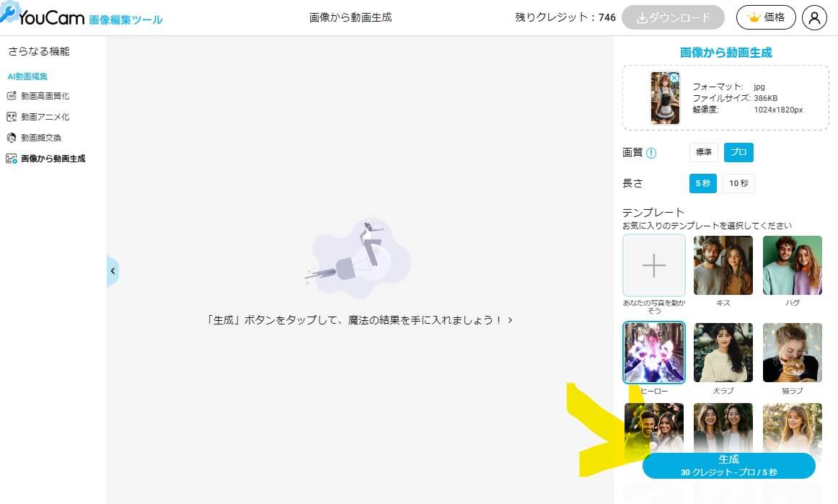Select the キス template thumbnail
This screenshot has height=504, width=838.
[723, 265]
